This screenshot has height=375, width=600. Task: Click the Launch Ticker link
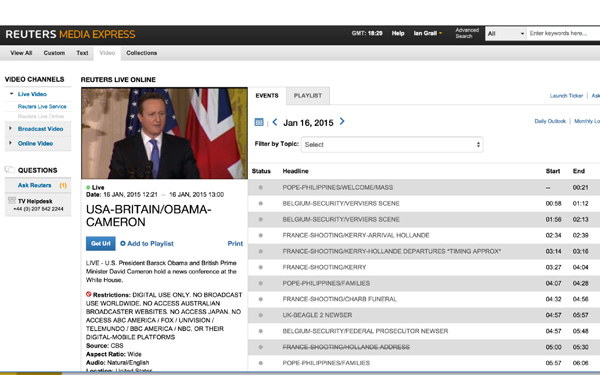pyautogui.click(x=566, y=96)
